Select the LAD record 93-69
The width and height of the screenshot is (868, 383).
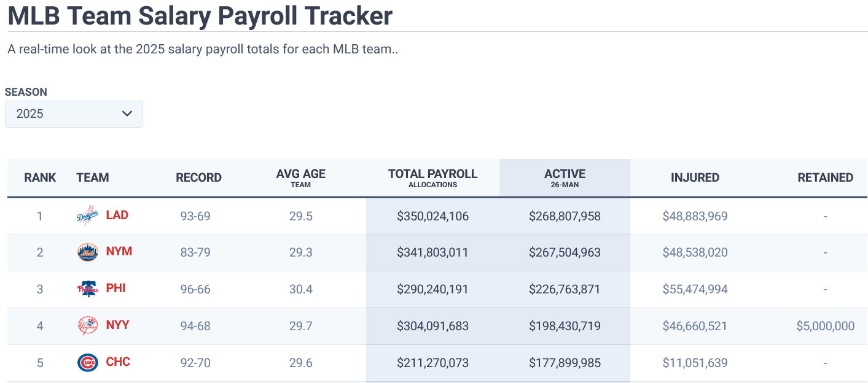coord(195,216)
